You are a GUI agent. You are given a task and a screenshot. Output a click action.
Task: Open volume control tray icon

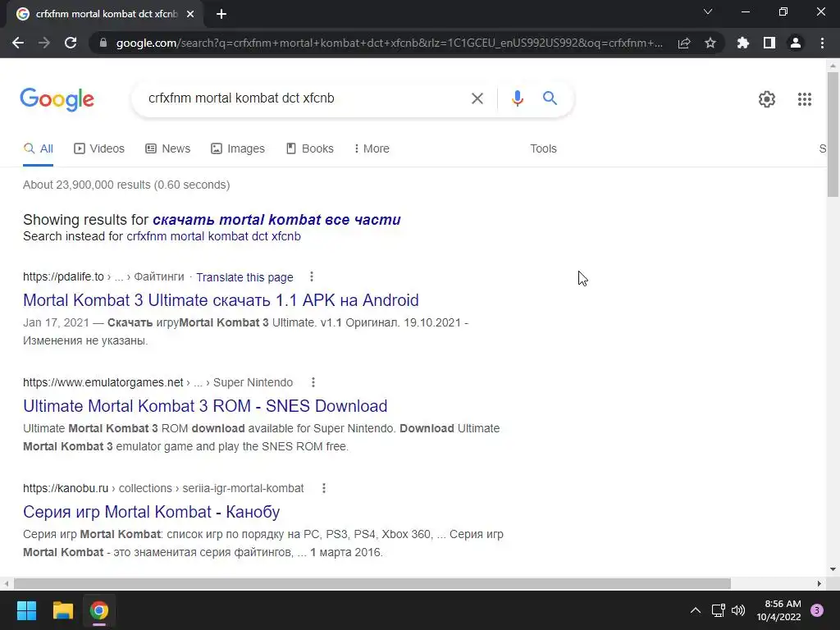[x=738, y=610]
